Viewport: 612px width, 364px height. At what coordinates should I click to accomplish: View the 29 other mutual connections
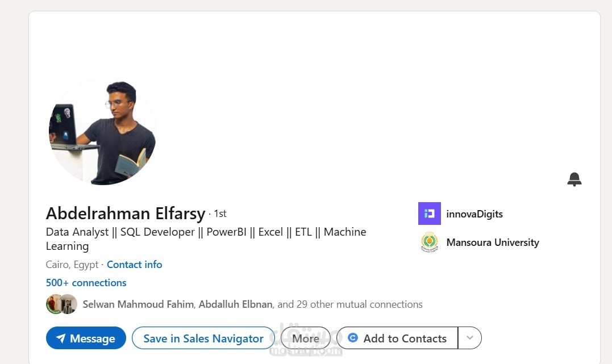350,304
